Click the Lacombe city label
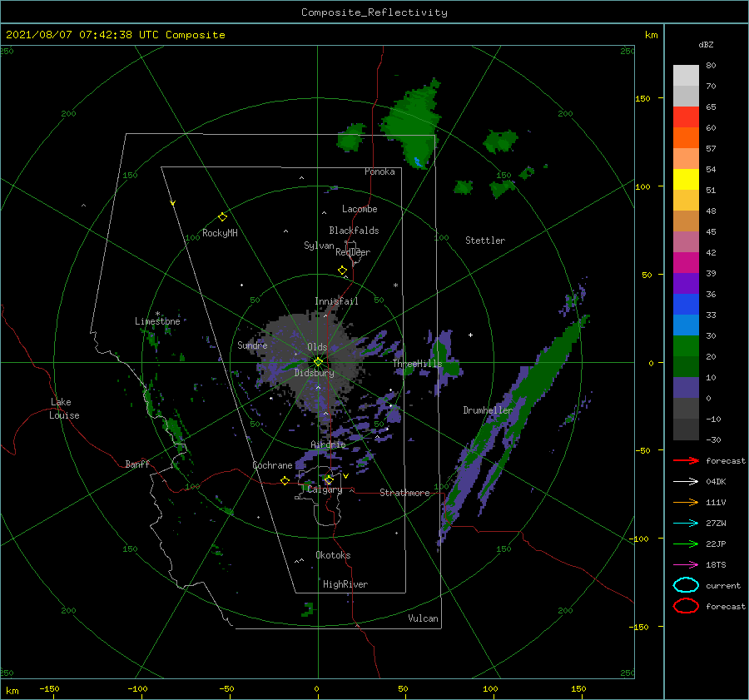Screen dimensions: 749x700 (360, 209)
